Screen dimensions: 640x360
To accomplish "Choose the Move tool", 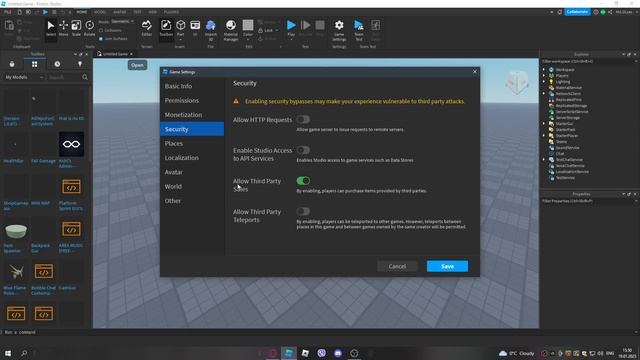I will point(63,28).
